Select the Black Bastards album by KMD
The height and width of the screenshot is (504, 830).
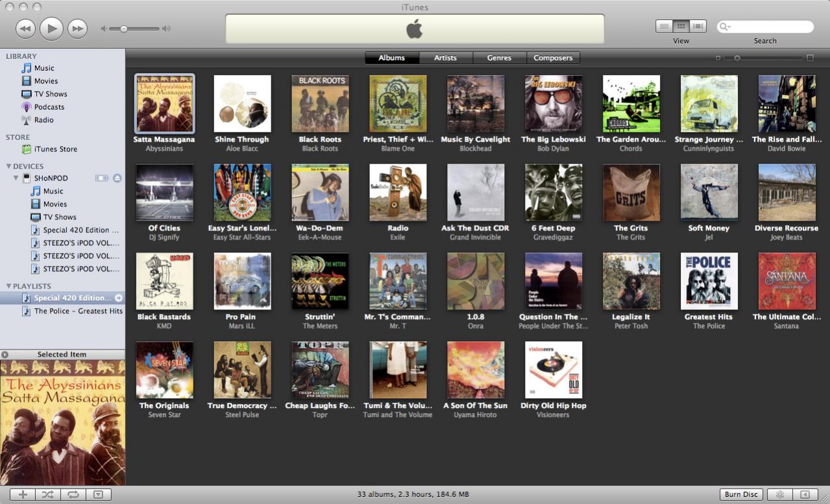click(164, 282)
